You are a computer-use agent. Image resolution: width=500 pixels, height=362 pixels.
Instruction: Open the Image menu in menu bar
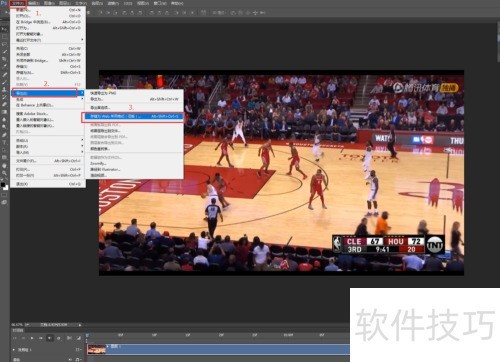pos(49,3)
